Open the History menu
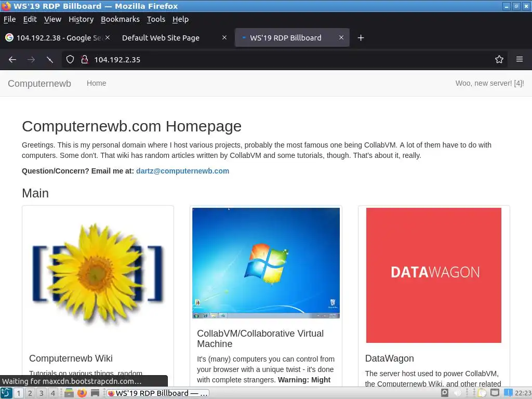 [81, 19]
